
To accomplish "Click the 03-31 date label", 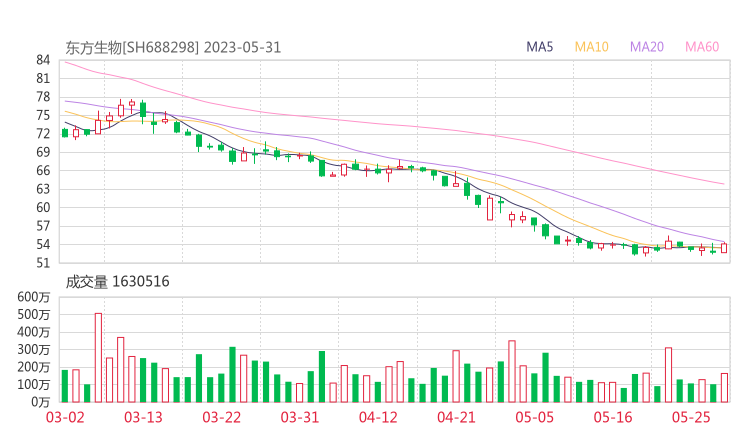I will tap(300, 417).
